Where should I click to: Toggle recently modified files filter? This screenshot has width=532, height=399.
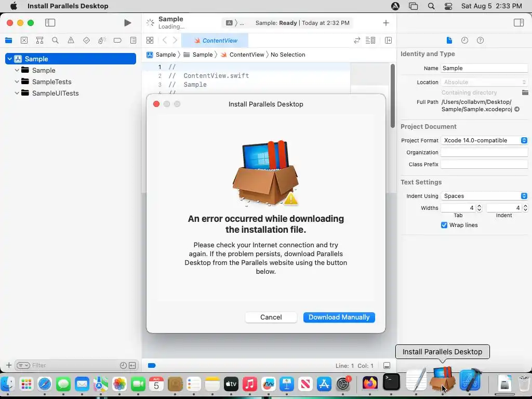pyautogui.click(x=123, y=365)
